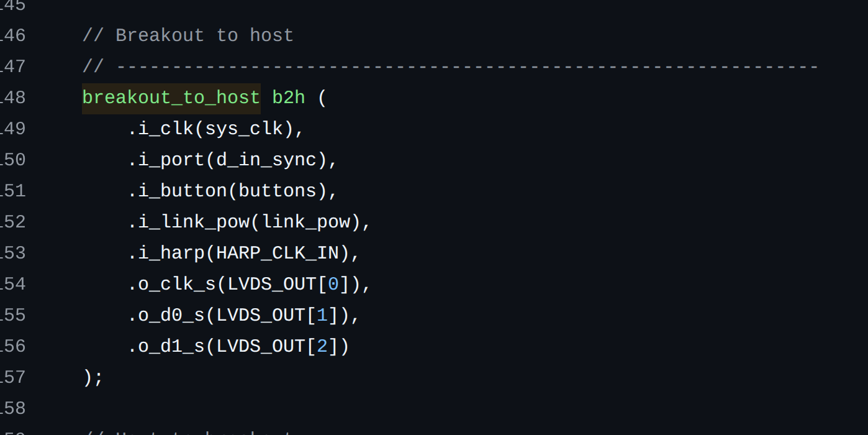
Task: Click the highlighted breakout_to_host module name
Action: coord(171,98)
